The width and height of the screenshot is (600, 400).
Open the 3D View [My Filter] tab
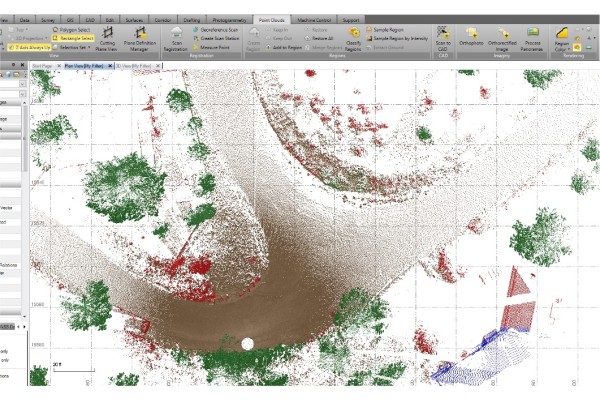[132, 65]
